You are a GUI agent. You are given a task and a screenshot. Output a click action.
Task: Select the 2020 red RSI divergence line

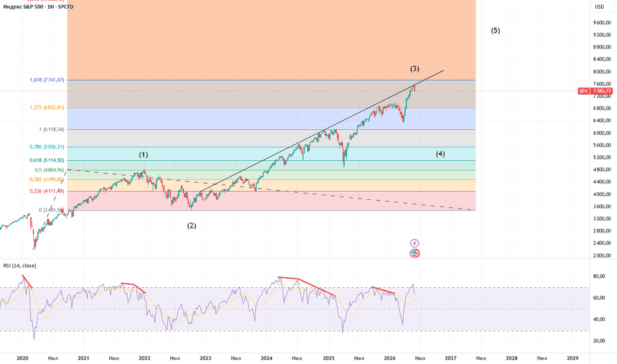pyautogui.click(x=27, y=282)
